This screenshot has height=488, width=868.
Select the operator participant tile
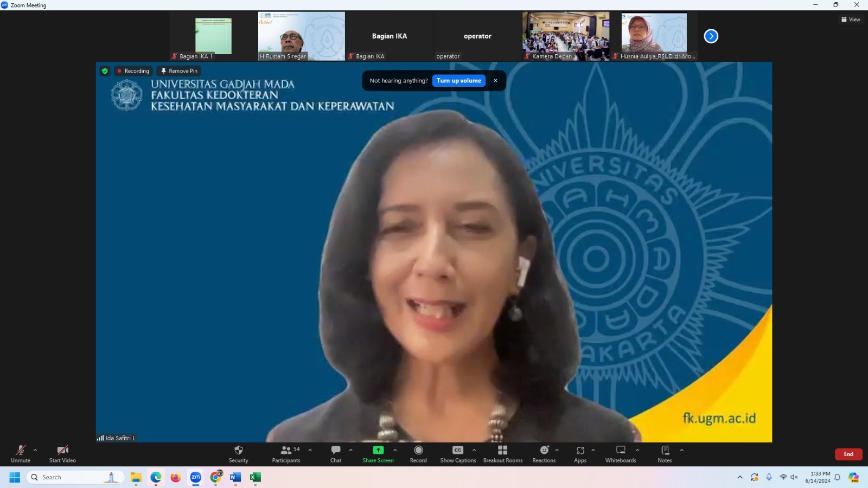pyautogui.click(x=477, y=36)
